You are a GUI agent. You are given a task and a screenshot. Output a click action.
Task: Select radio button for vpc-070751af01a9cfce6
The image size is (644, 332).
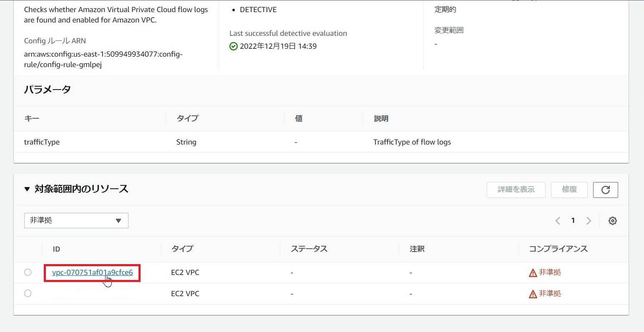28,272
